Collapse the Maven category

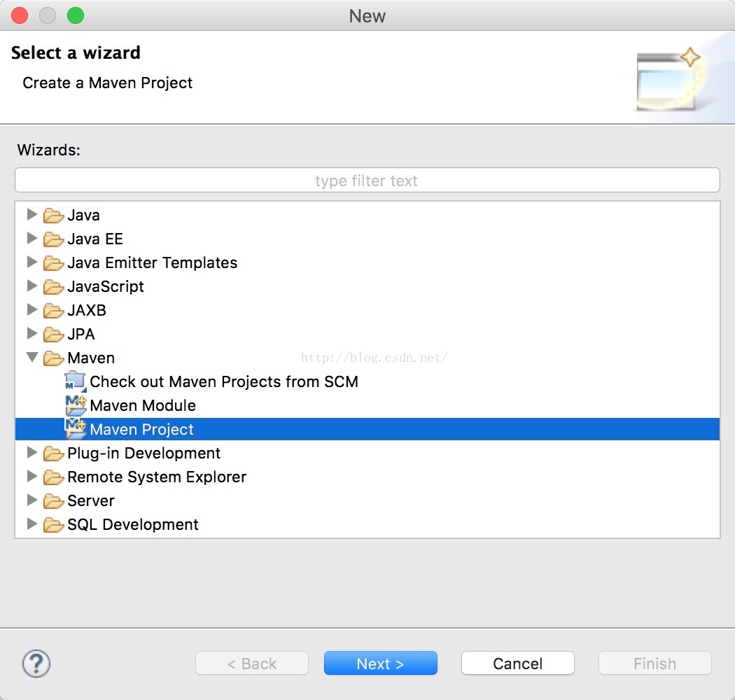[x=32, y=357]
